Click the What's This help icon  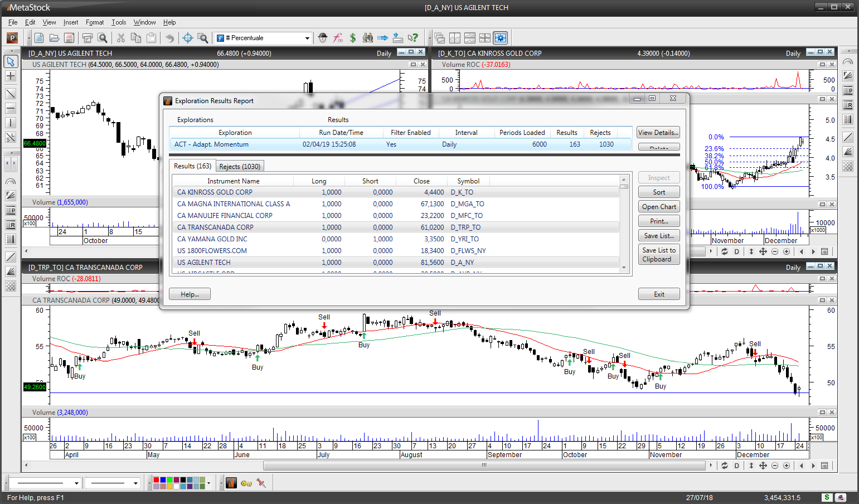coord(413,38)
